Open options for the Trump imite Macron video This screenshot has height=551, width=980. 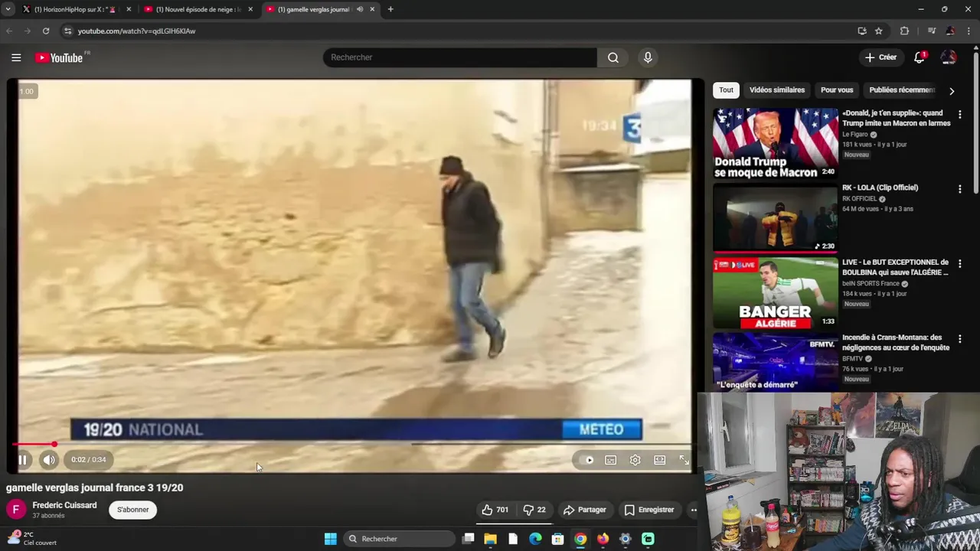(960, 114)
